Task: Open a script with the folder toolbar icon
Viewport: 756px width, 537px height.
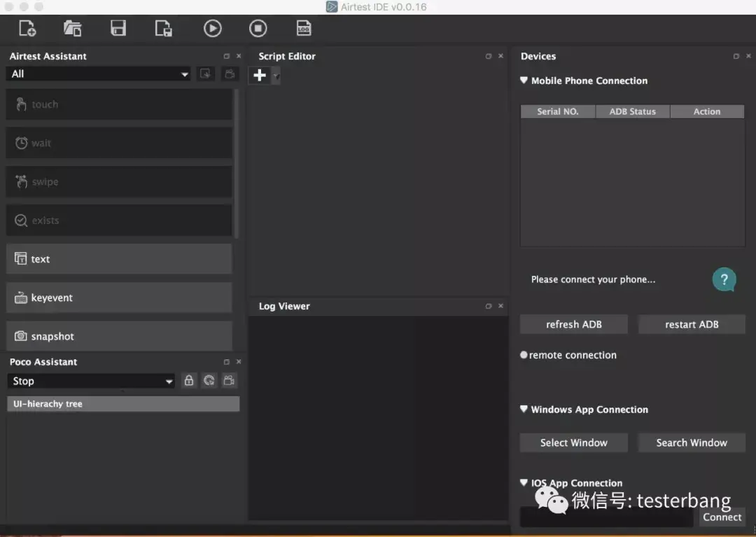Action: point(72,29)
